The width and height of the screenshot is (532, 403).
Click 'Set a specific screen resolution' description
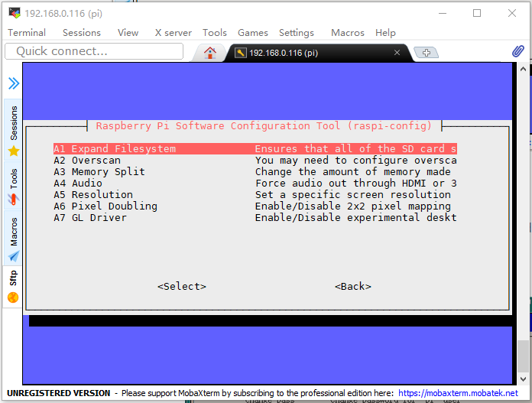tap(353, 194)
